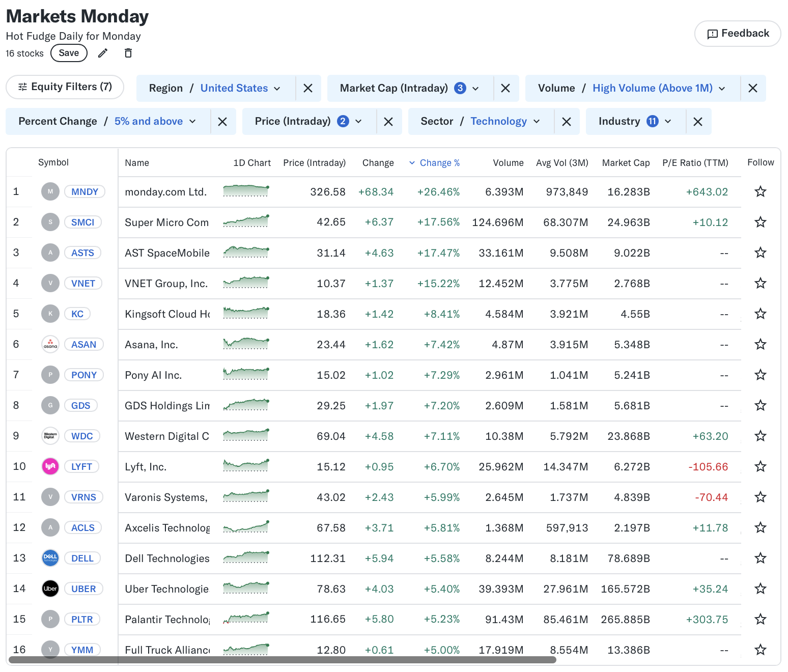Image resolution: width=788 pixels, height=672 pixels.
Task: Click the edit pencil icon next to Save
Action: click(x=103, y=53)
